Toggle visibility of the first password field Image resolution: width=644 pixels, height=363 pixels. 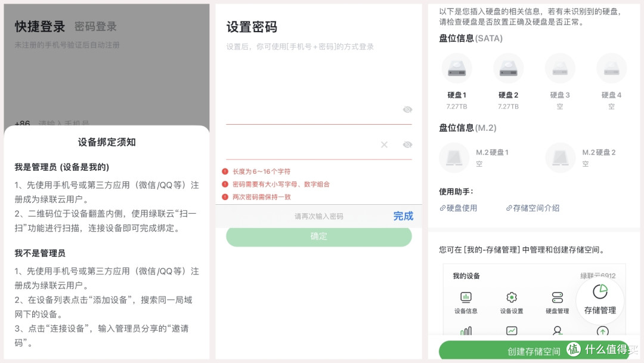(407, 109)
